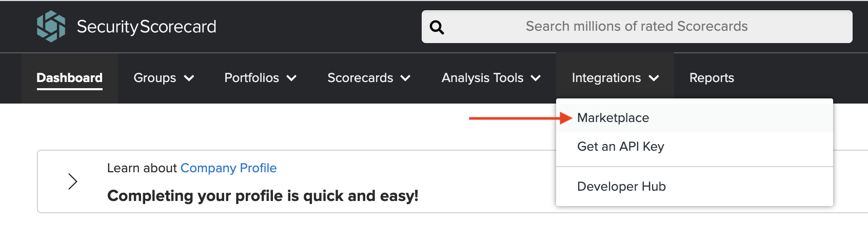Viewport: 868px width, 243px height.
Task: Open the Portfolios dropdown menu
Action: pos(261,78)
